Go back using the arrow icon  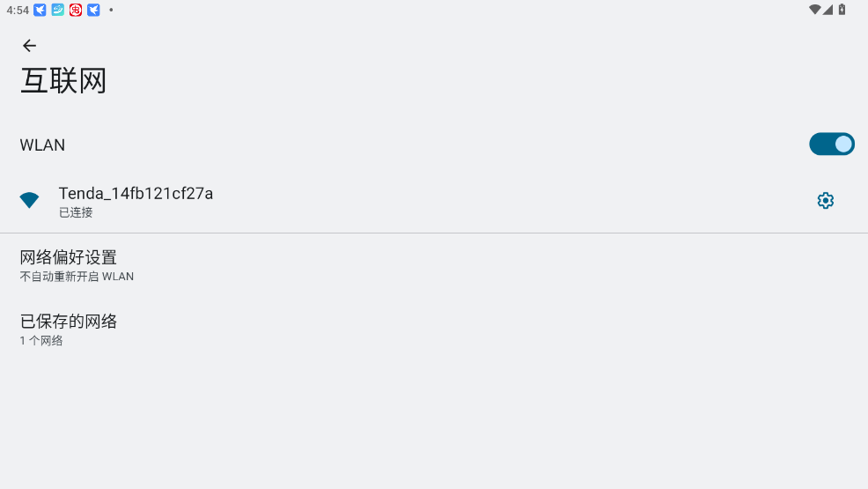click(x=29, y=46)
